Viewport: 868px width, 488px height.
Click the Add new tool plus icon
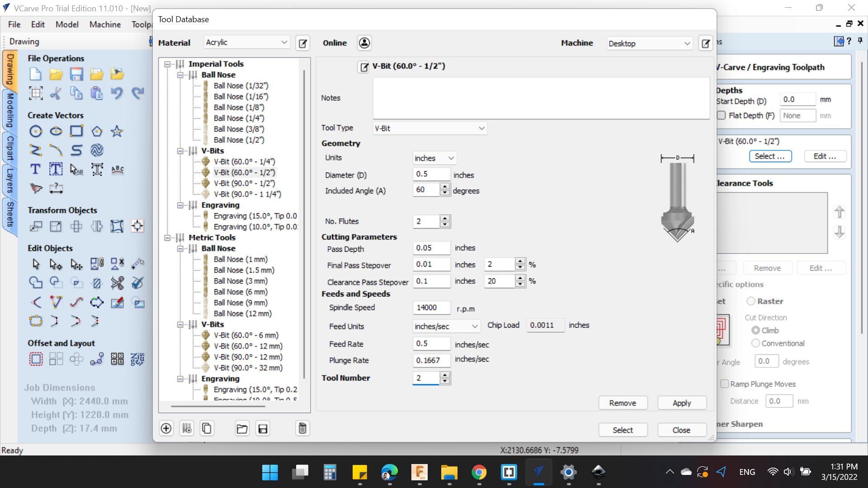click(x=166, y=428)
